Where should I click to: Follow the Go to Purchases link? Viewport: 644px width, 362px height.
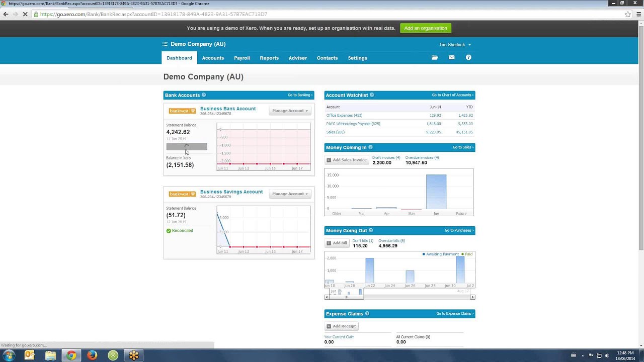click(459, 230)
